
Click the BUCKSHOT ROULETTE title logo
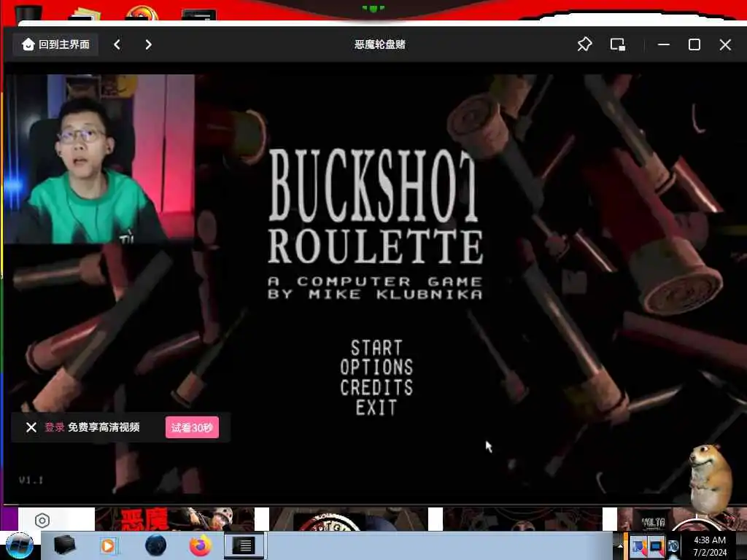pyautogui.click(x=376, y=206)
